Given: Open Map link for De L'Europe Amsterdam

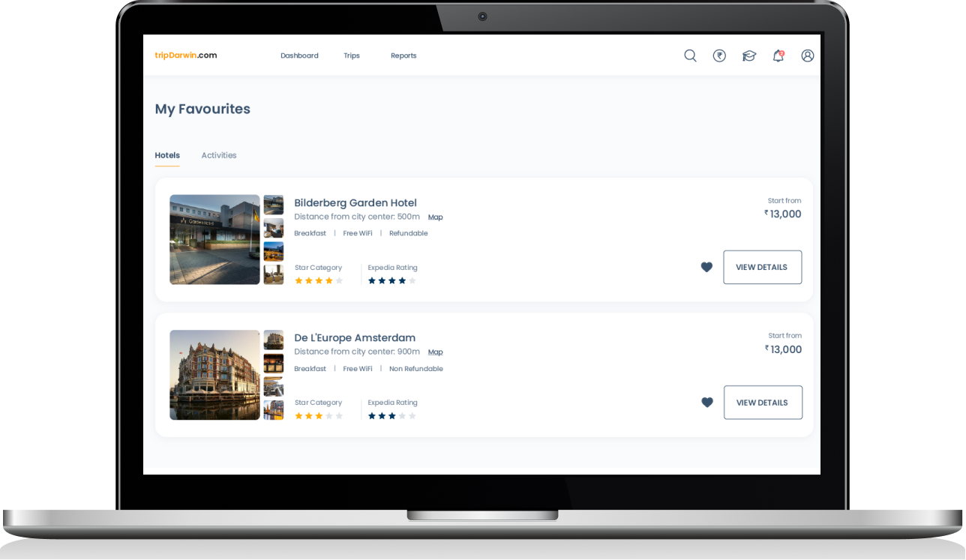Looking at the screenshot, I should pos(436,352).
